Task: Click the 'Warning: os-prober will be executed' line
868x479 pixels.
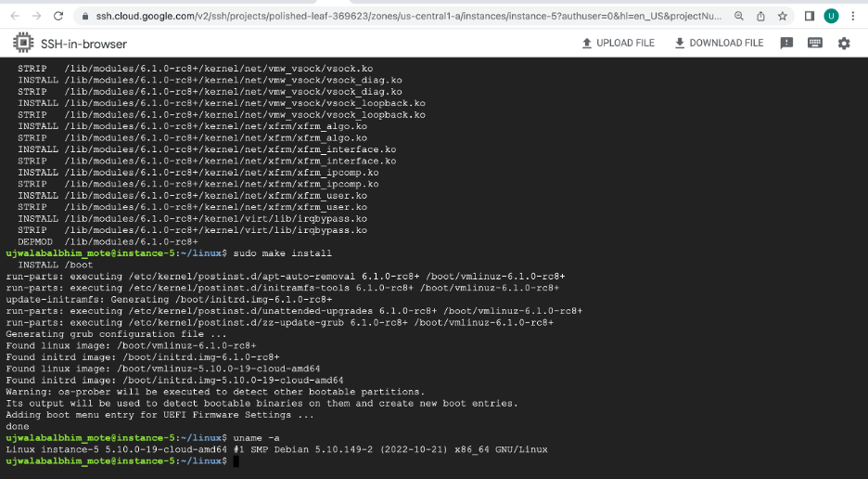Action: tap(215, 392)
